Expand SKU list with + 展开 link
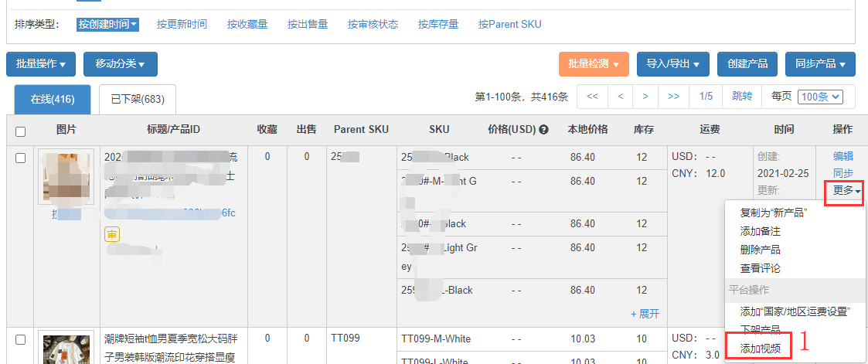Screen dimensions: 868x364 point(645,313)
